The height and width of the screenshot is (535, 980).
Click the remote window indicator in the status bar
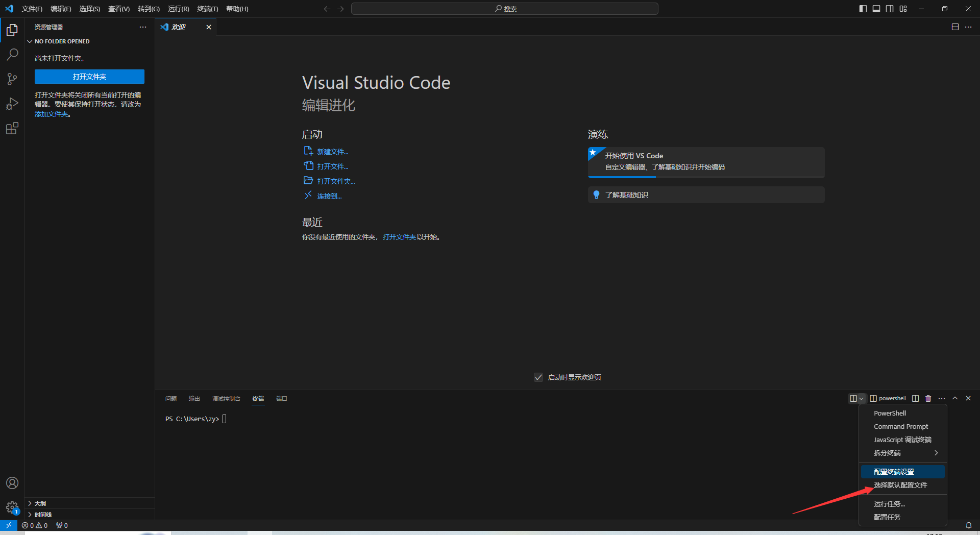pyautogui.click(x=9, y=525)
